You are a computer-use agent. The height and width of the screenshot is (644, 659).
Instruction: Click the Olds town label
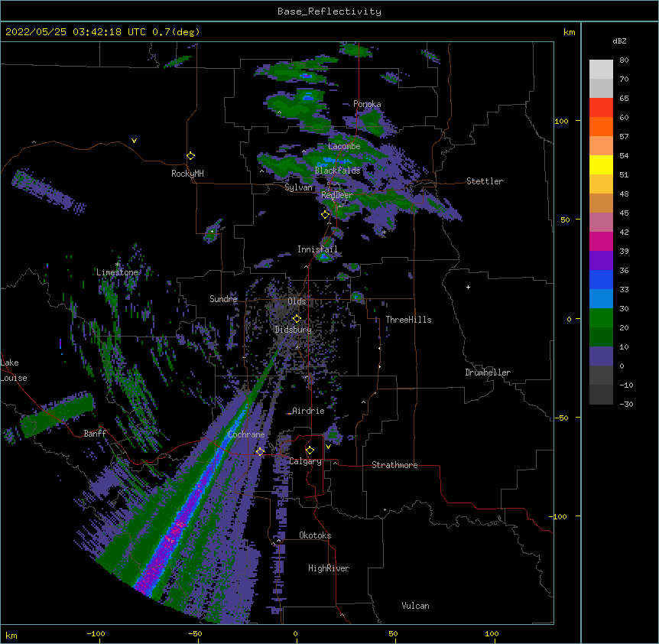click(x=297, y=301)
